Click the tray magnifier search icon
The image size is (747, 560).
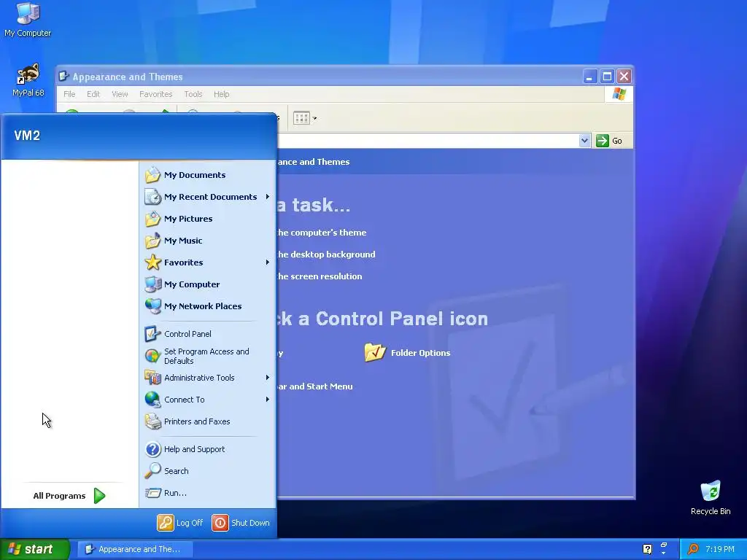click(x=693, y=549)
